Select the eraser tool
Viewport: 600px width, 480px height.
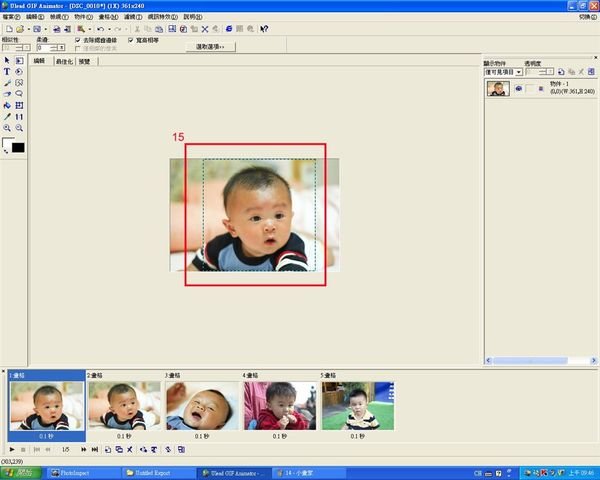pos(7,94)
